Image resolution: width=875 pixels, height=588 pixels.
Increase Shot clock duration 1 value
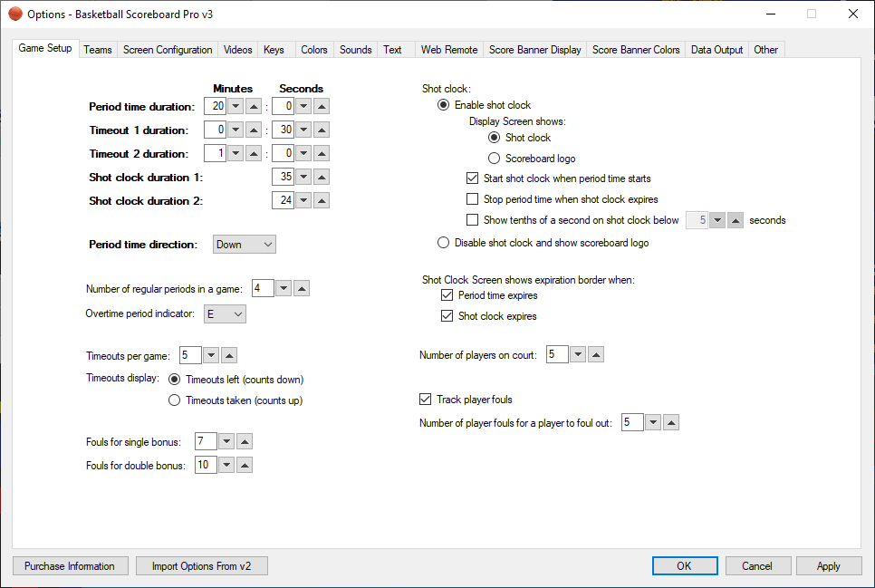(322, 178)
